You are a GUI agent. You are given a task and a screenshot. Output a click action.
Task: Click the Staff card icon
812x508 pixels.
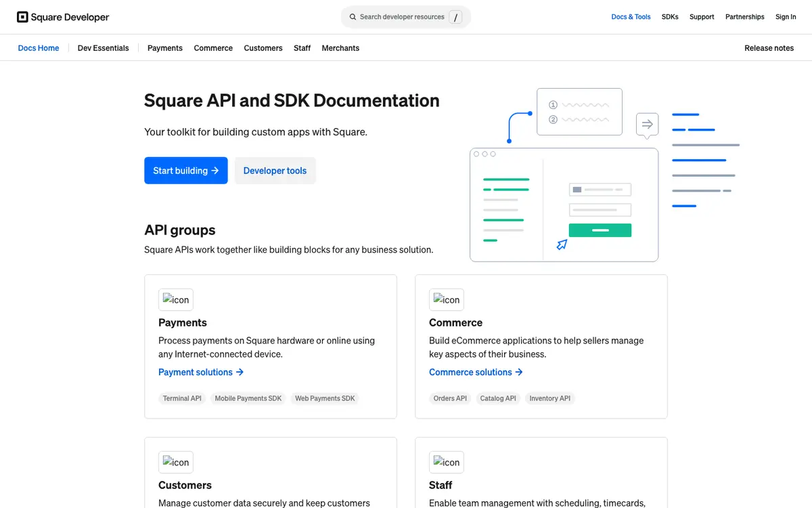[x=447, y=462]
